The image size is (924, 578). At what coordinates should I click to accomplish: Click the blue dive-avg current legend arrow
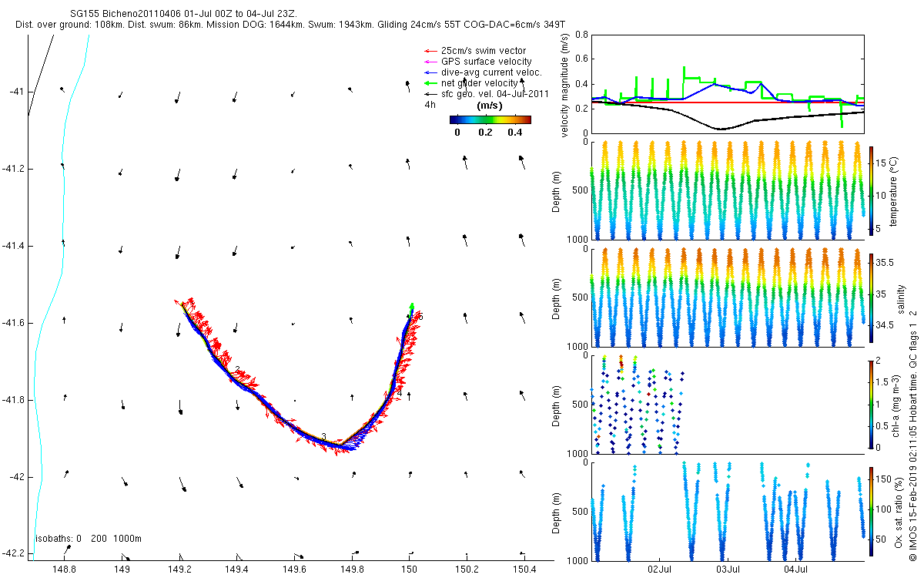point(430,72)
